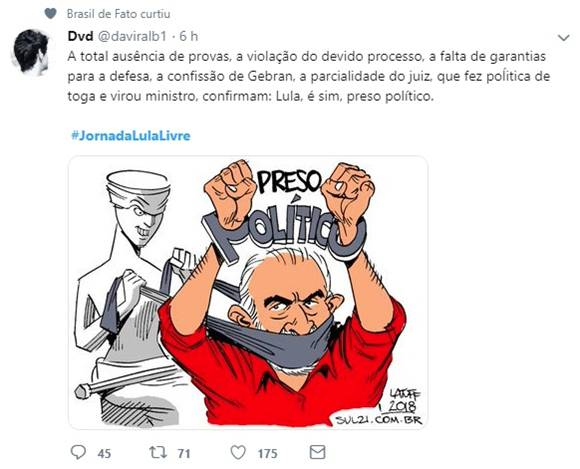This screenshot has width=580, height=469.
Task: Open the @daviralb1 handle
Action: click(134, 36)
